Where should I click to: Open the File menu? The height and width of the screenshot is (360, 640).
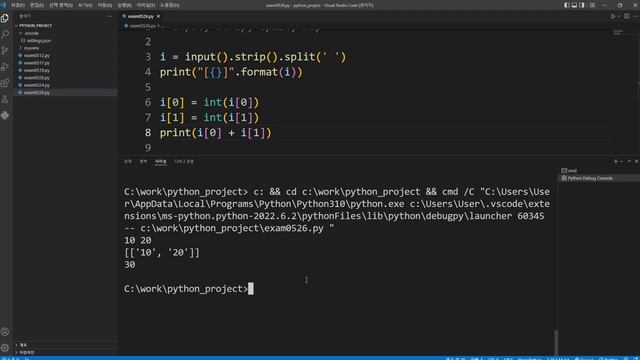click(x=18, y=5)
